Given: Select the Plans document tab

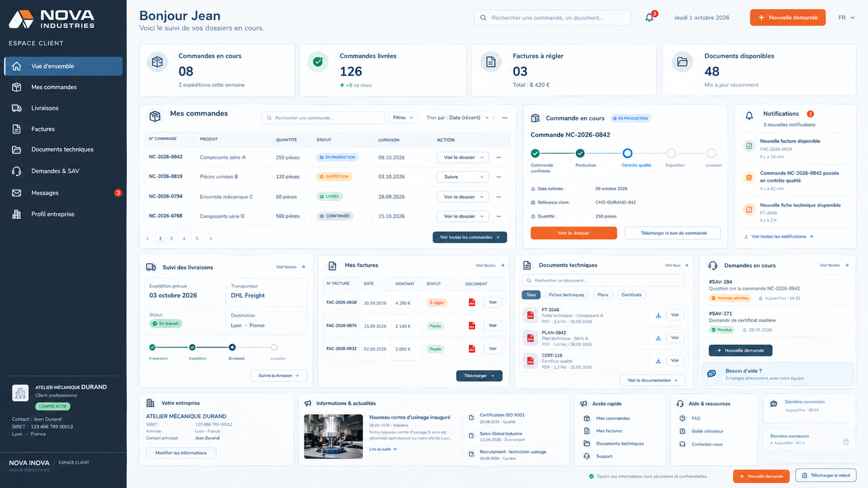Looking at the screenshot, I should pos(603,295).
